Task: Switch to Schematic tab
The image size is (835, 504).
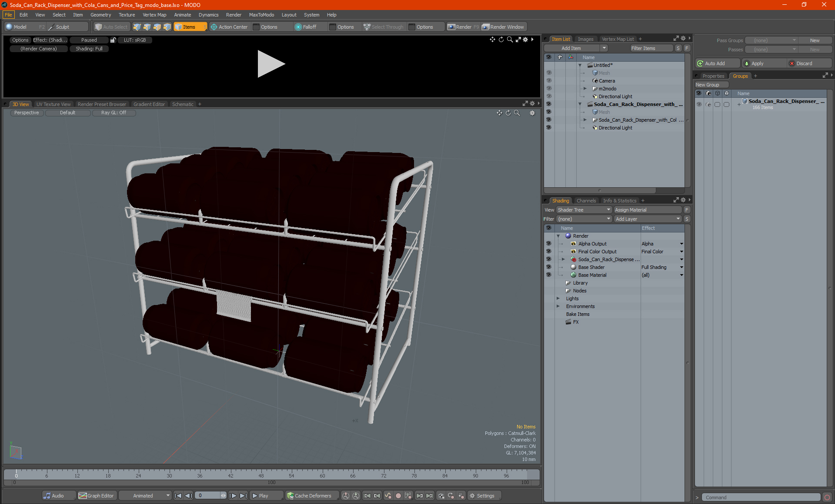Action: click(183, 104)
